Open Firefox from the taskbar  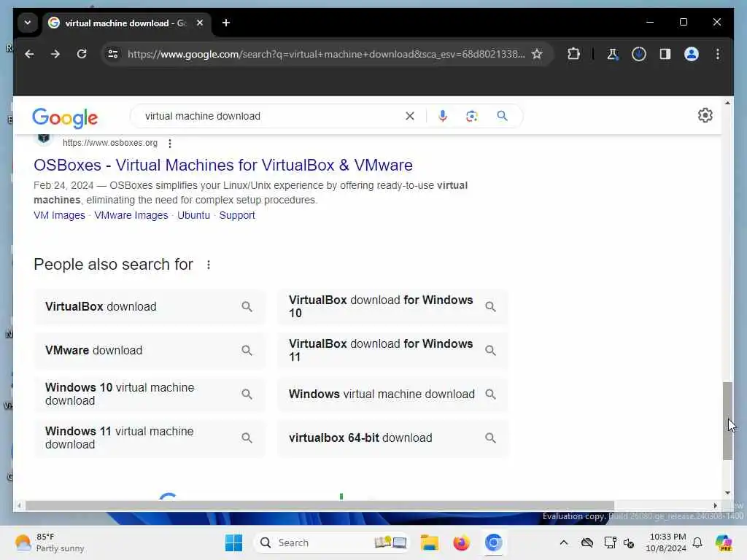[x=461, y=542]
